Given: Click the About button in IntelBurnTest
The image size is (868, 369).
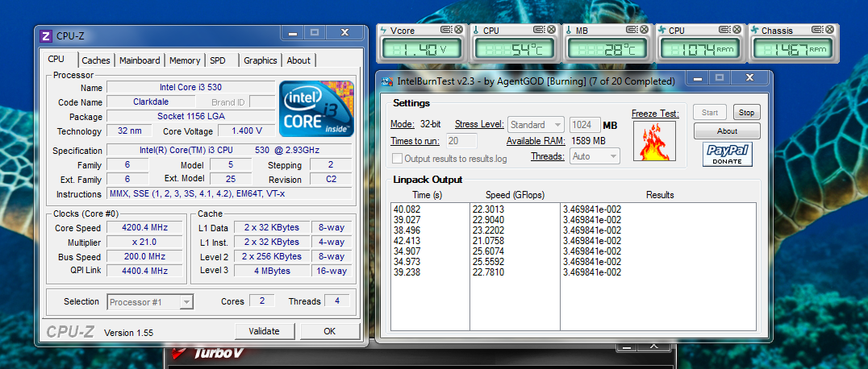Looking at the screenshot, I should 727,131.
